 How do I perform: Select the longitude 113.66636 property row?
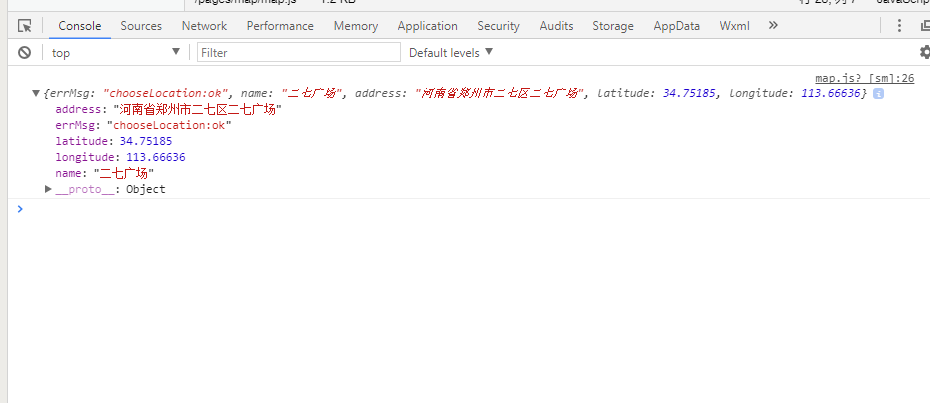click(120, 157)
